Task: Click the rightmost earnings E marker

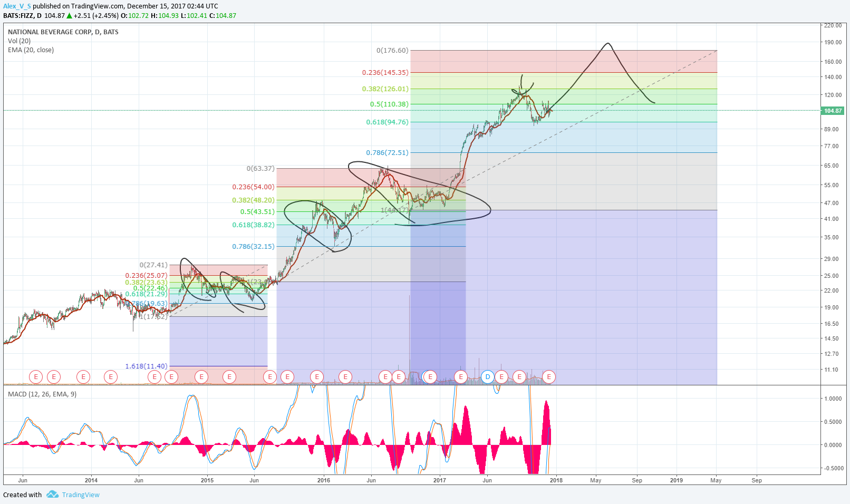Action: [549, 376]
